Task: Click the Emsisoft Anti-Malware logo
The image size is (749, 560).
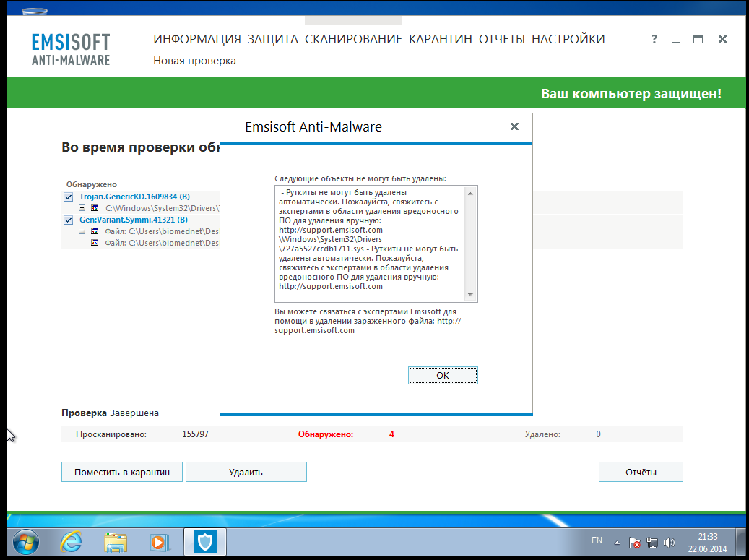Action: [71, 49]
